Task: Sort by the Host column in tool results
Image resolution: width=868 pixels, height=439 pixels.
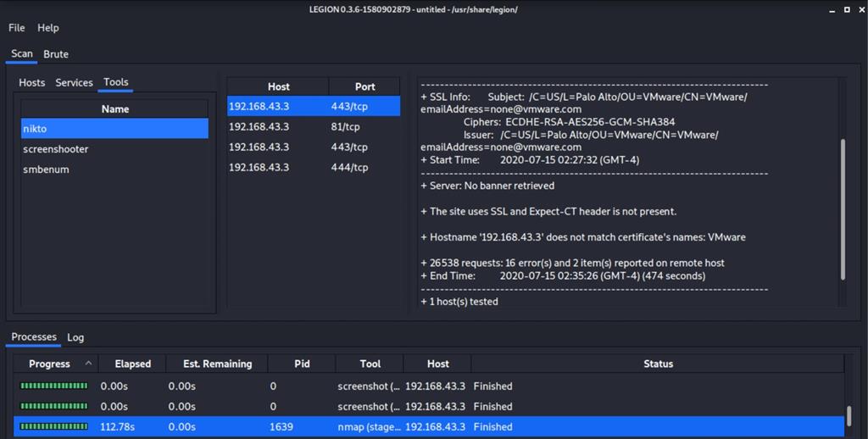Action: coord(278,86)
